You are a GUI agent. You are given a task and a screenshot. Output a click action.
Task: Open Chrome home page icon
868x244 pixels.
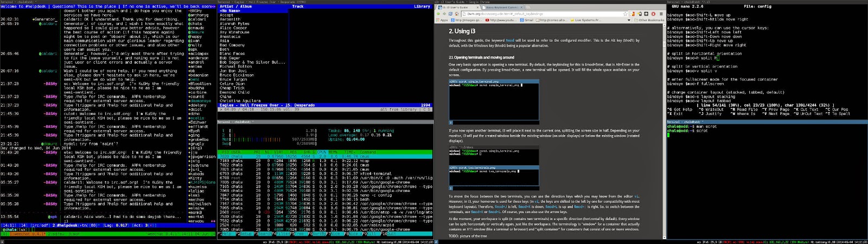coord(457,14)
